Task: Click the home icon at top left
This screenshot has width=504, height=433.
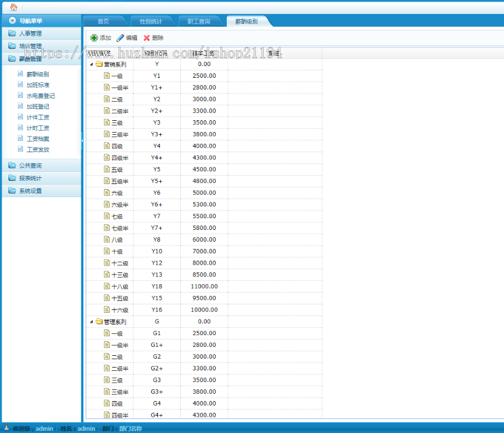Action: coord(13,7)
